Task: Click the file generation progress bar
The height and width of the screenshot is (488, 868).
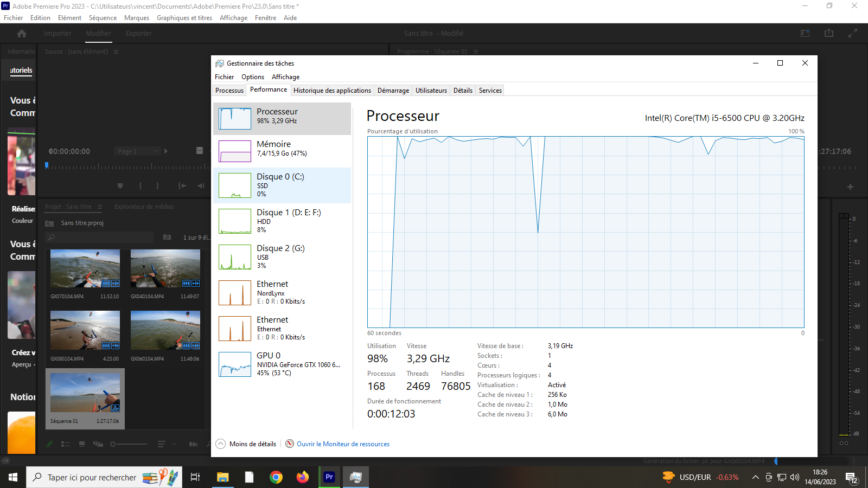Action: [811, 461]
